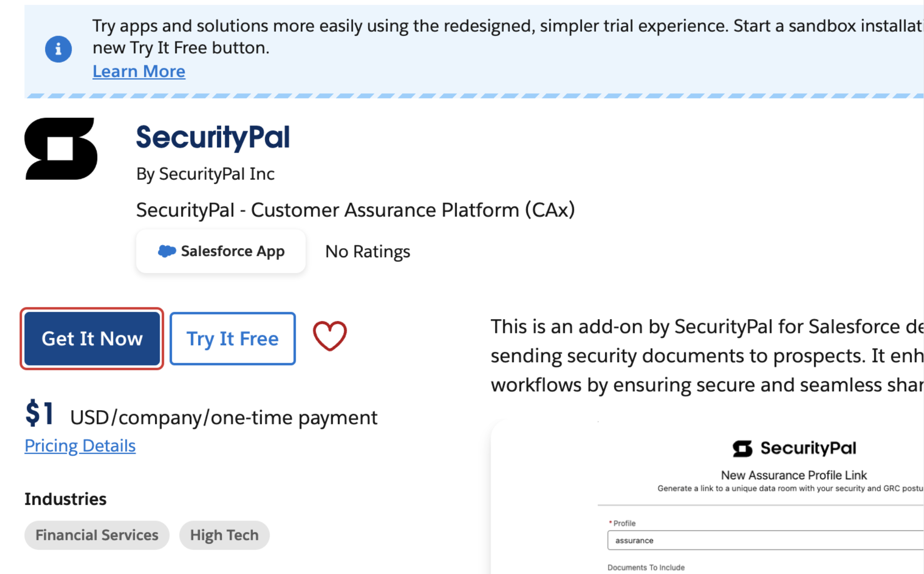Add SecurityPal to favorites with heart icon
Image resolution: width=924 pixels, height=574 pixels.
click(330, 337)
